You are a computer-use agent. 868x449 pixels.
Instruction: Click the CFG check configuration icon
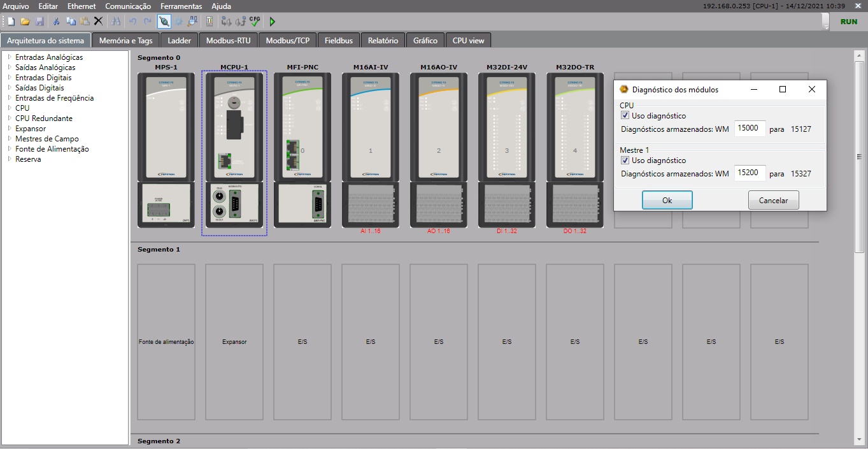[x=255, y=22]
